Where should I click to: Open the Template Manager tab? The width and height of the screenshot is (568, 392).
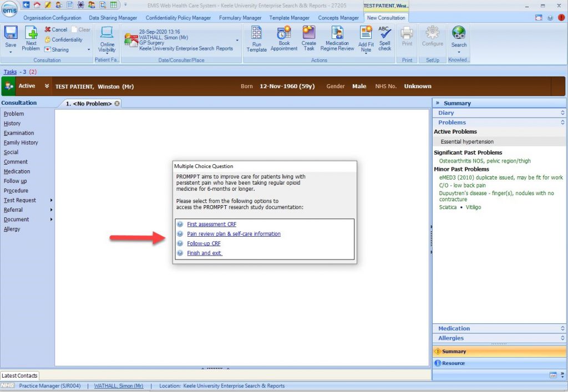tap(290, 18)
